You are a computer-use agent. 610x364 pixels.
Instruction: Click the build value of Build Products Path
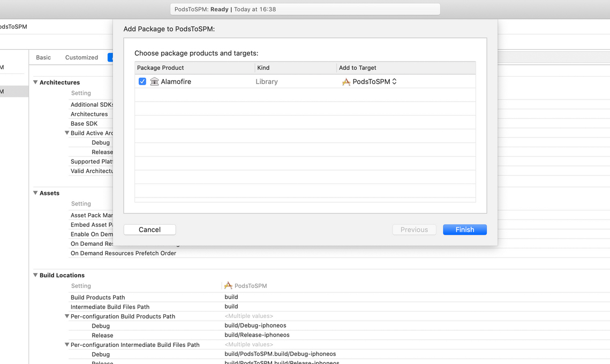point(231,297)
